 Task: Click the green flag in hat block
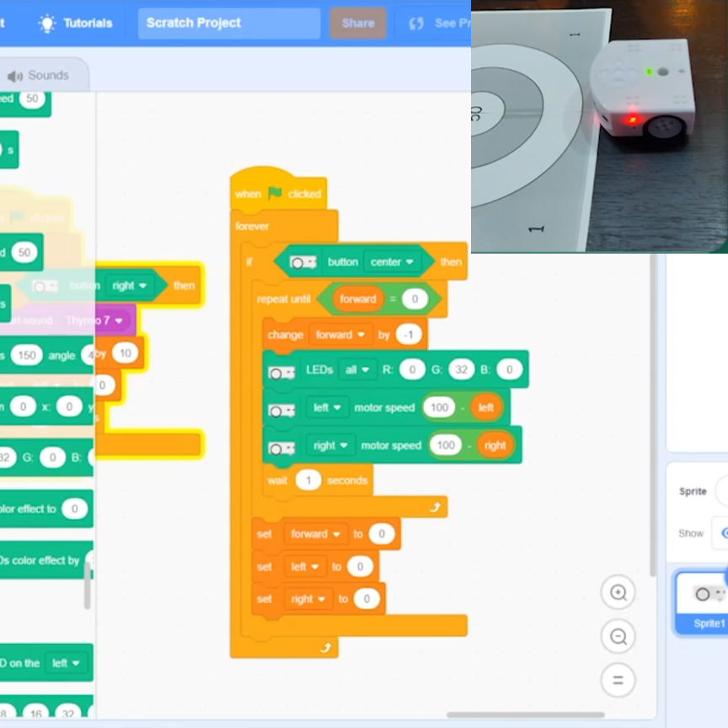coord(275,193)
